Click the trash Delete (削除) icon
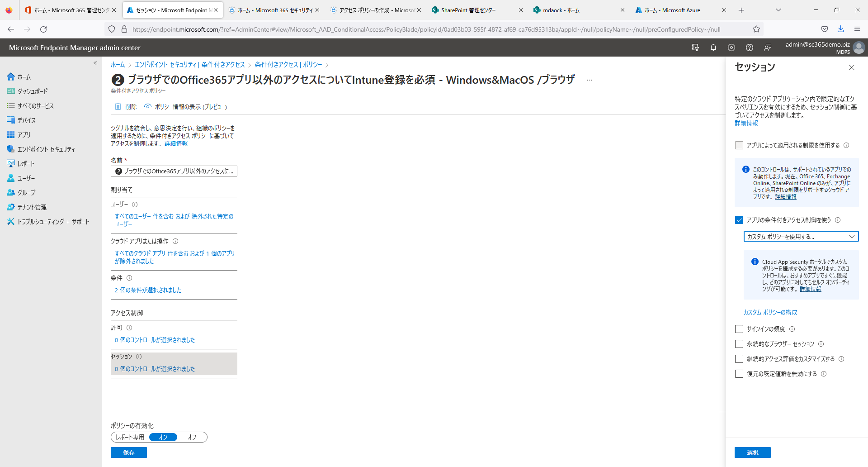This screenshot has width=868, height=467. 118,107
